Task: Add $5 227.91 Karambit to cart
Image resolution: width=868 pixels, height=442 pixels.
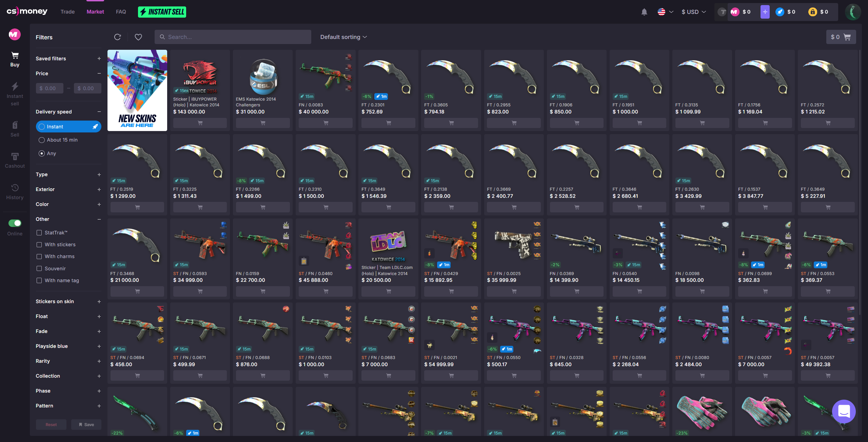Action: (828, 207)
